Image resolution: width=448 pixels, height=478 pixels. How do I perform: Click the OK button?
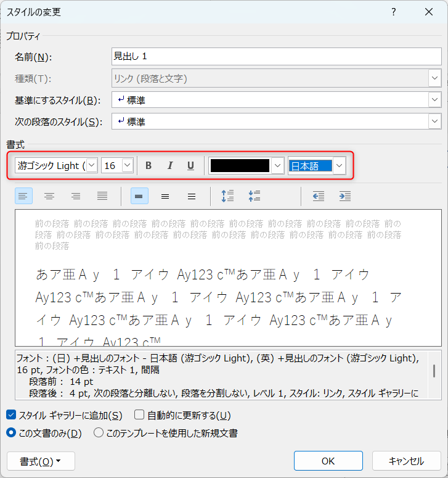(x=328, y=461)
